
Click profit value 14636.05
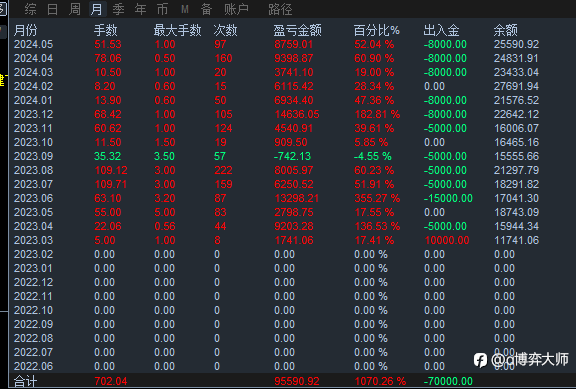297,114
